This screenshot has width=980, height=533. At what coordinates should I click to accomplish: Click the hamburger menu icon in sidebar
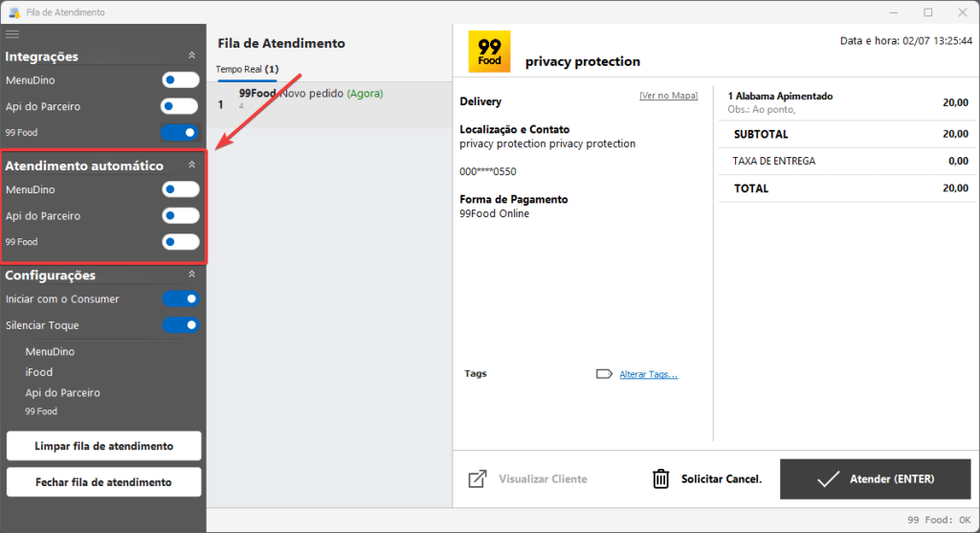click(12, 33)
